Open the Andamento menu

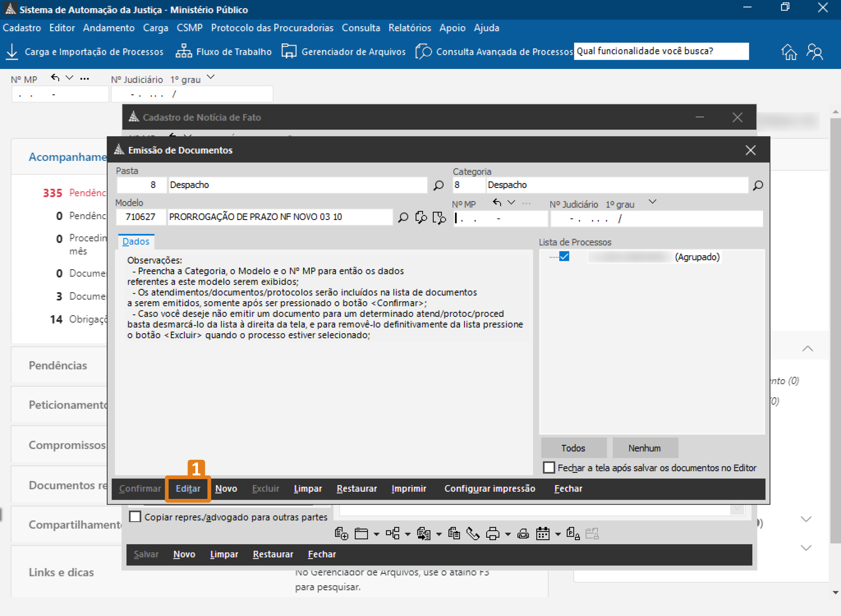(x=108, y=28)
